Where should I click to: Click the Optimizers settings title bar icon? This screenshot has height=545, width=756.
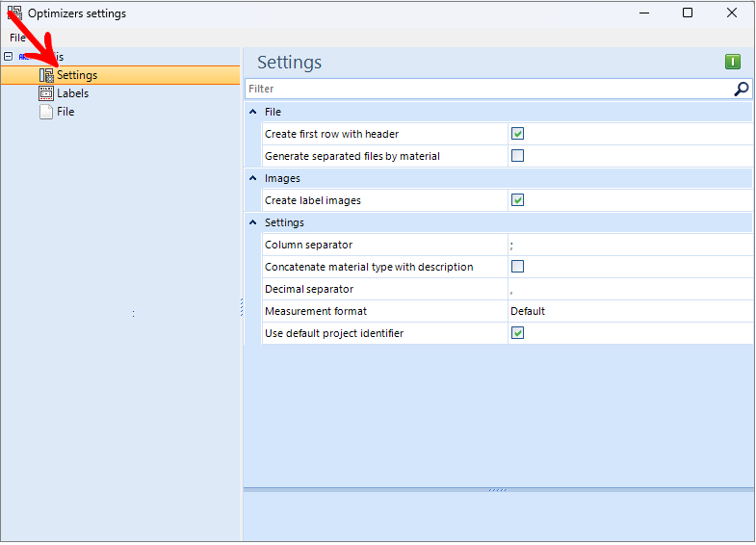click(x=14, y=13)
